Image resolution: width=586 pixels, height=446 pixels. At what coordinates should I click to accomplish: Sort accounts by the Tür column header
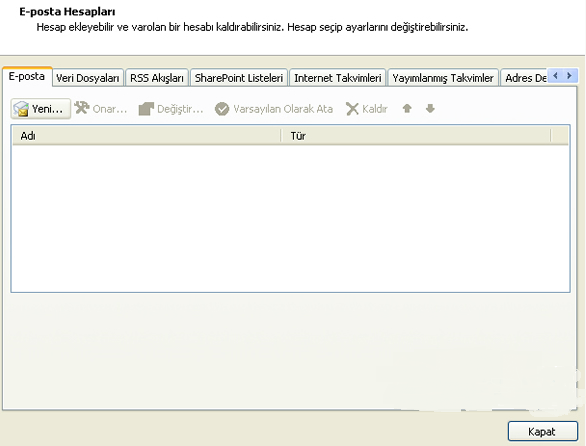[416, 136]
